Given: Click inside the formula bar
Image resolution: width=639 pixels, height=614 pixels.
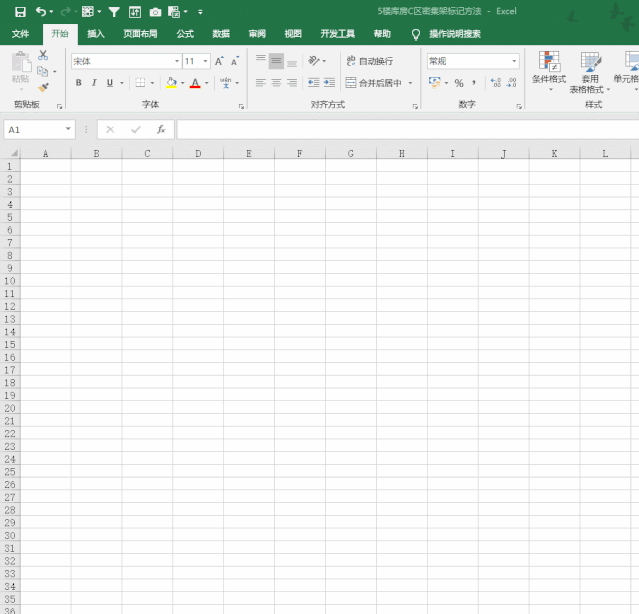Looking at the screenshot, I should tap(408, 130).
